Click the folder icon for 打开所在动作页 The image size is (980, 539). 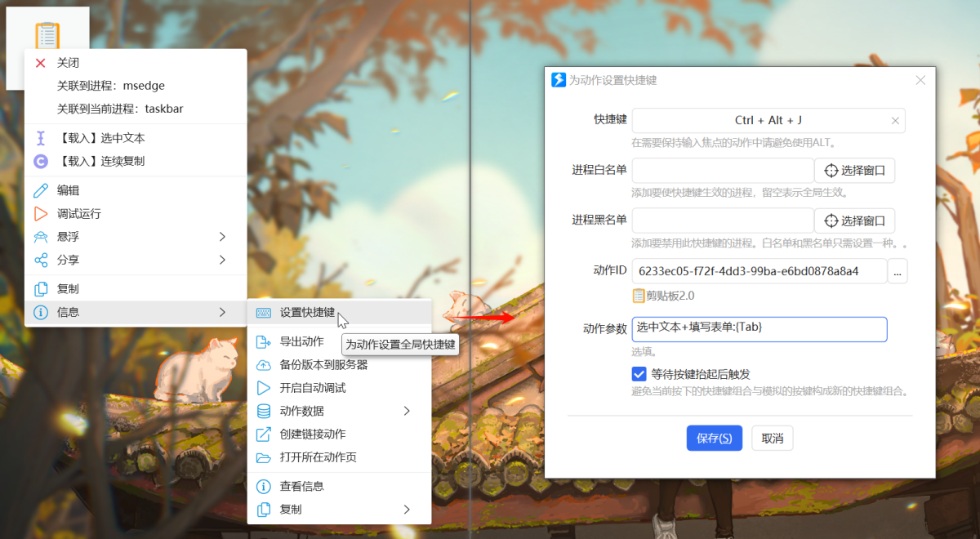[263, 457]
